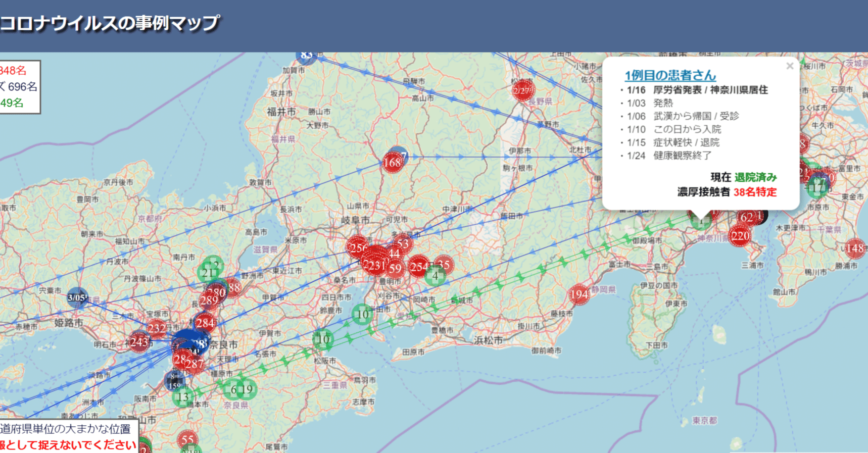Select red case marker 53
Viewport: 868px width, 453px height.
[x=403, y=244]
